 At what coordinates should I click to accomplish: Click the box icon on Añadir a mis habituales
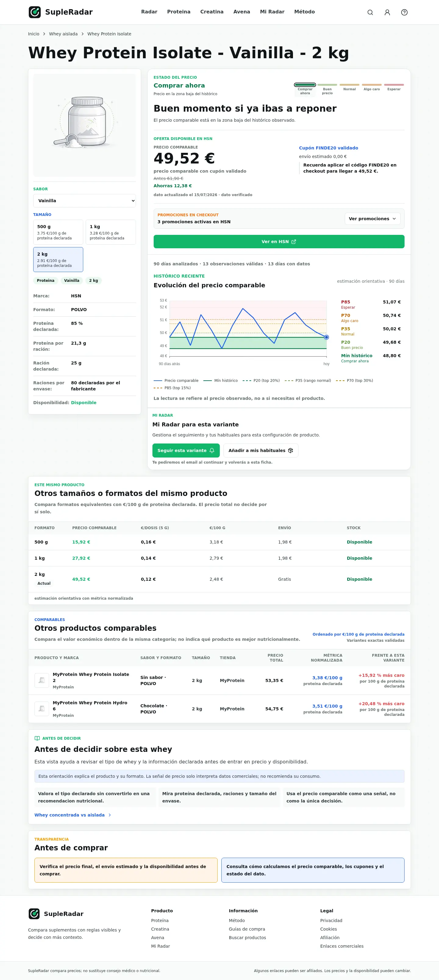click(x=291, y=451)
